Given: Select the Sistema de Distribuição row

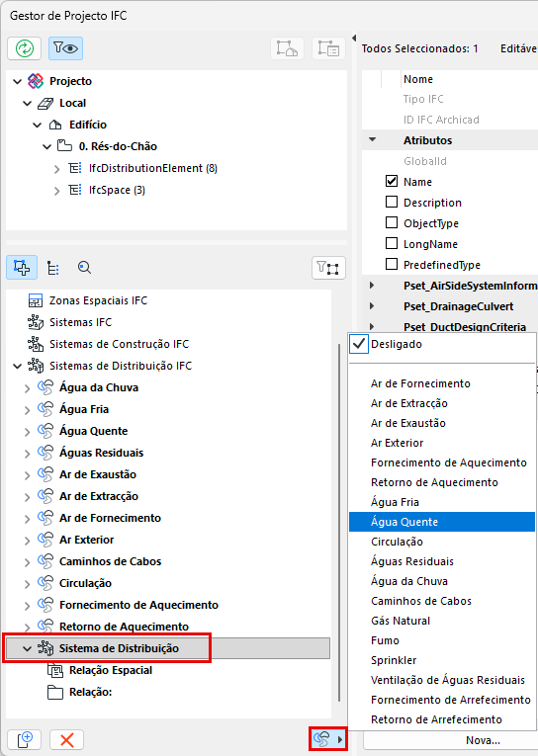Looking at the screenshot, I should click(x=167, y=648).
